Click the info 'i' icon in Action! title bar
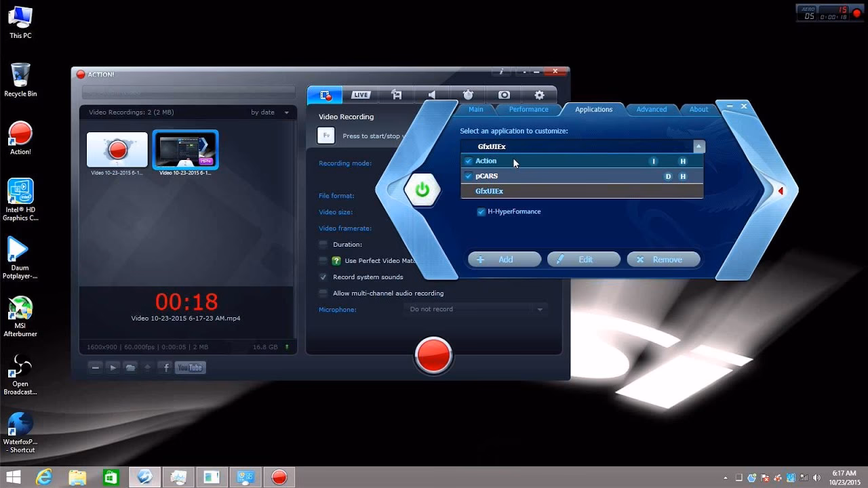The height and width of the screenshot is (488, 868). tap(502, 71)
